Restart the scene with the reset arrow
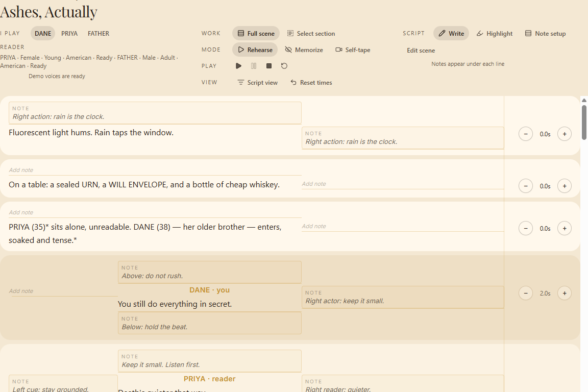 pos(284,66)
